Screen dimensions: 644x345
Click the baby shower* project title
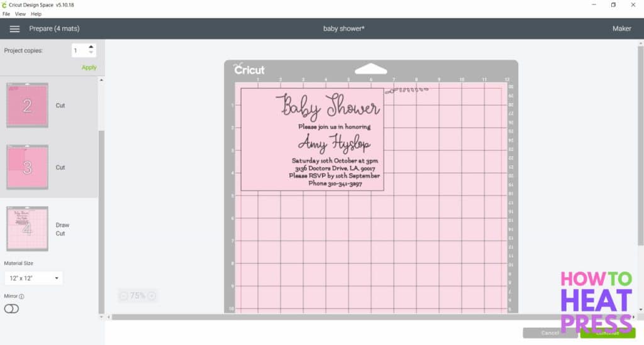[344, 29]
